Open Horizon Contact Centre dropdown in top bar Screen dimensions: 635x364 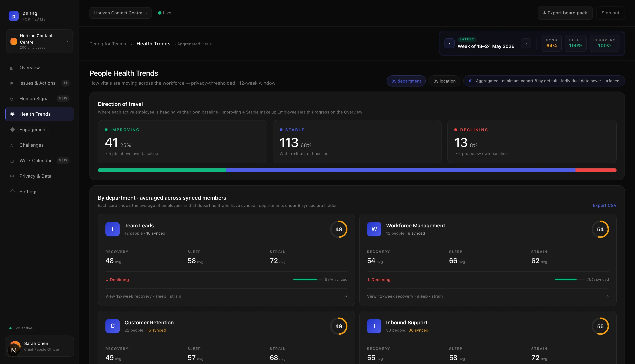click(121, 13)
